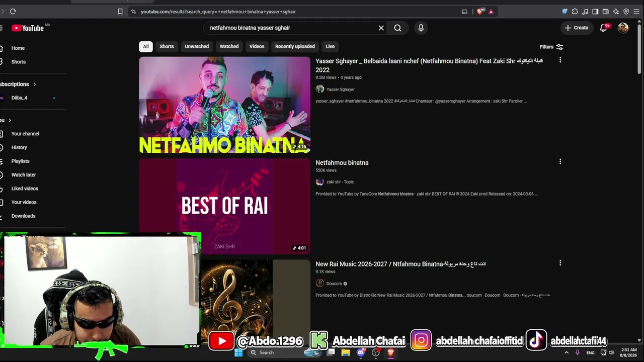The height and width of the screenshot is (362, 644).
Task: Open options for Netfahmou binatna topic video
Action: coord(560,162)
